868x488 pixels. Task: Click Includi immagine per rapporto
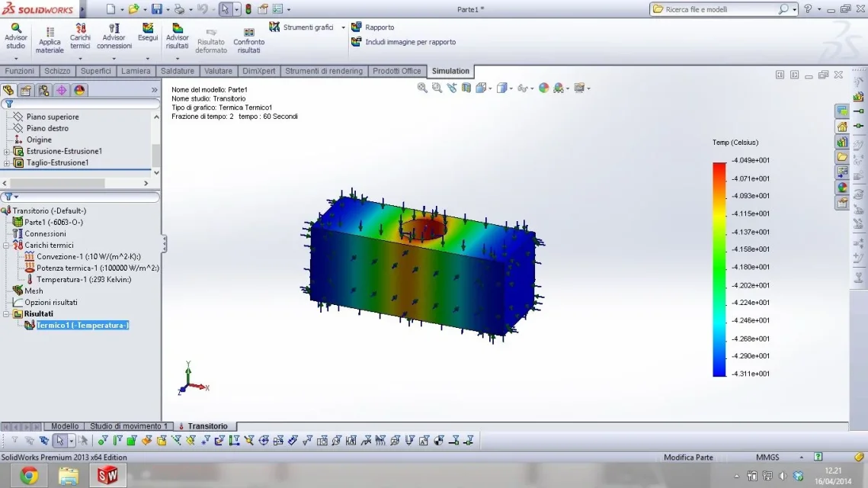tap(410, 42)
